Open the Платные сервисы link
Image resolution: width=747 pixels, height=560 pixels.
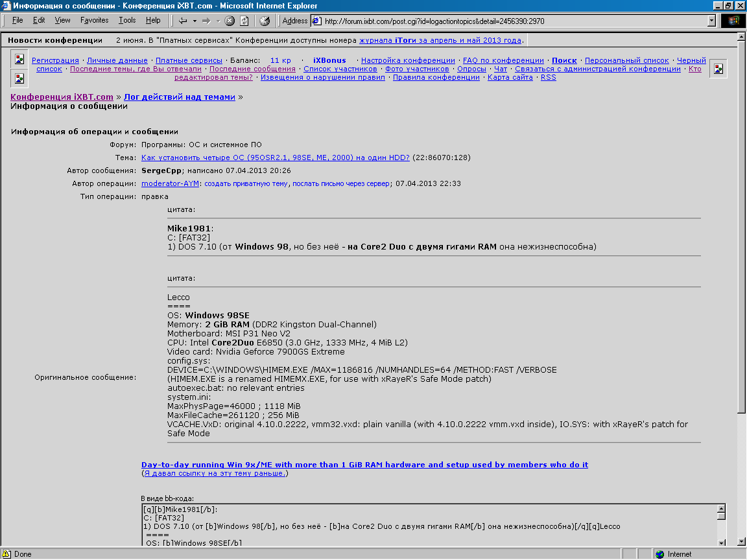[189, 60]
